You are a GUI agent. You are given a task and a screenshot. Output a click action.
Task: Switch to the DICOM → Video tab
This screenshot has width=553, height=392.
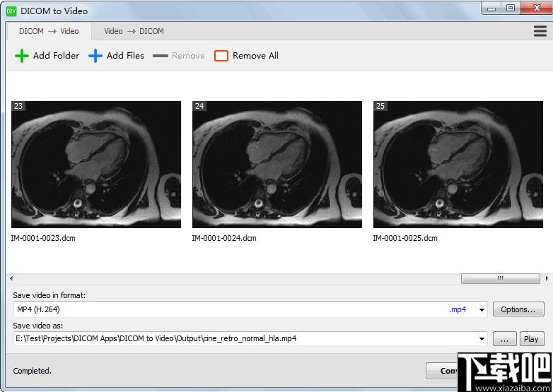tap(49, 31)
